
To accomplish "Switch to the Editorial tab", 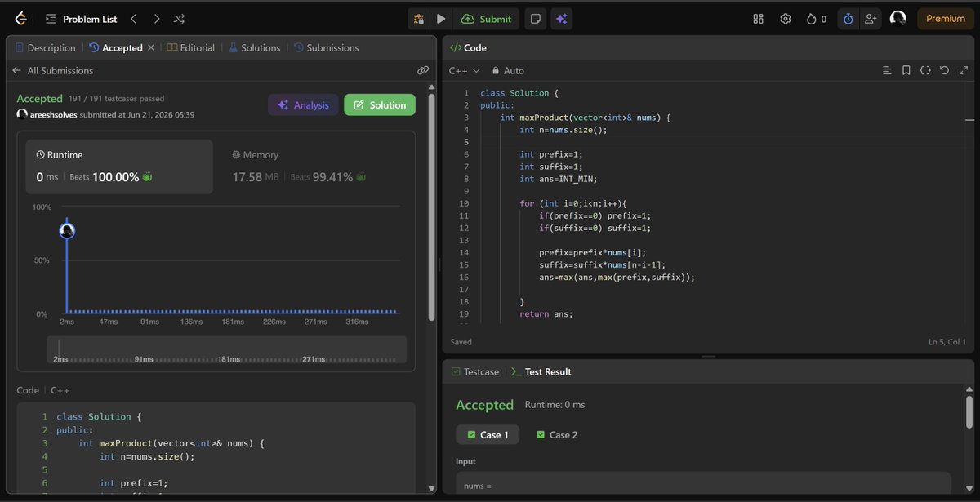I will pyautogui.click(x=191, y=47).
